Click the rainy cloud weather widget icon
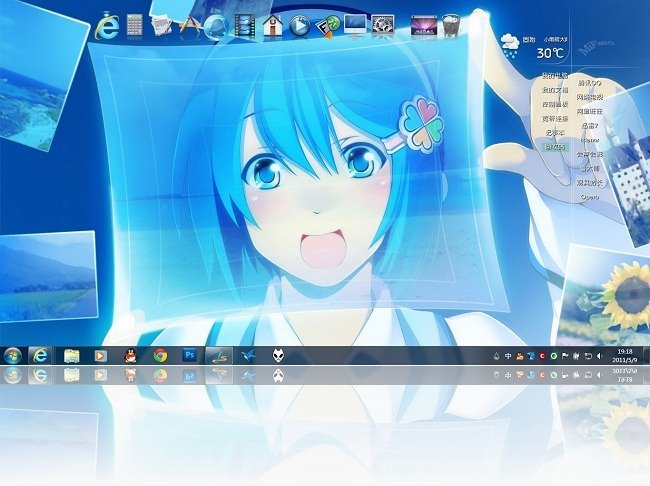The image size is (650, 486). coord(509,46)
